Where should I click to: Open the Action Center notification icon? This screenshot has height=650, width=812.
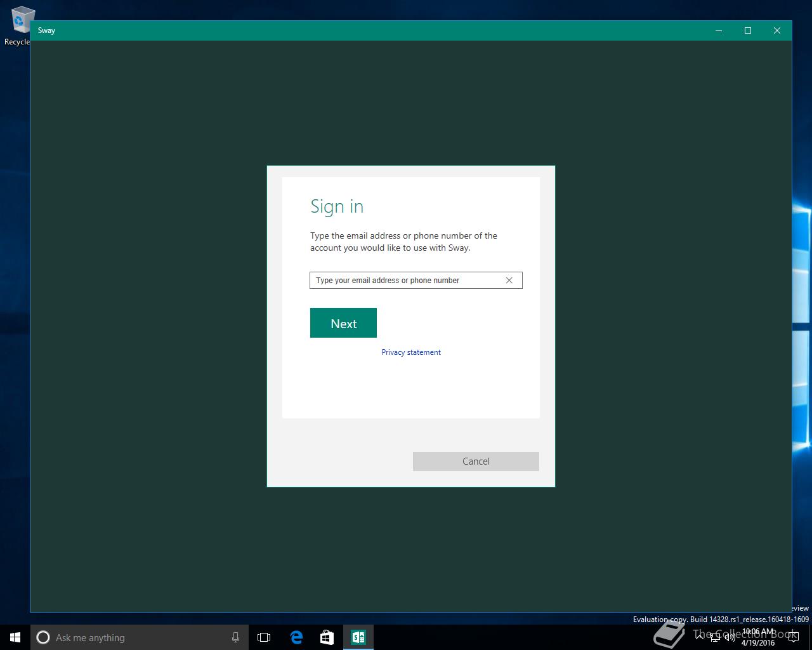coord(793,637)
